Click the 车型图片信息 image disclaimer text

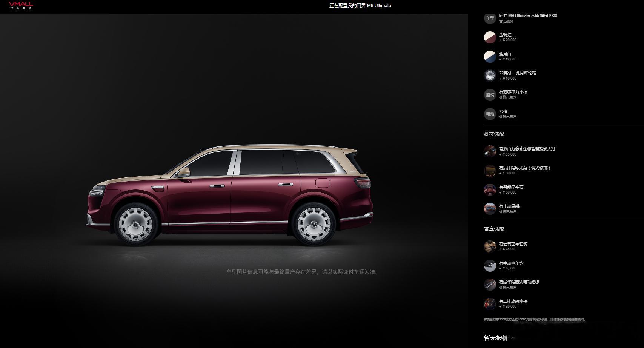click(303, 272)
